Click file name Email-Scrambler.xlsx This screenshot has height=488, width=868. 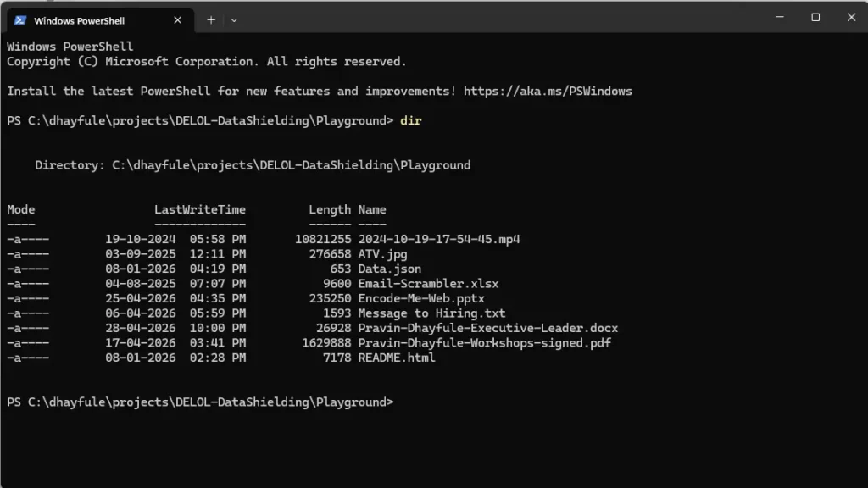point(428,284)
